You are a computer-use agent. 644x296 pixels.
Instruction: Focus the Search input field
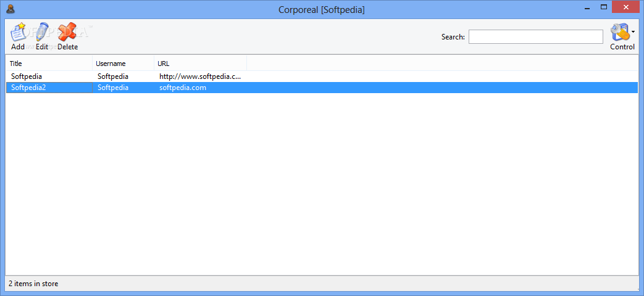pyautogui.click(x=535, y=37)
